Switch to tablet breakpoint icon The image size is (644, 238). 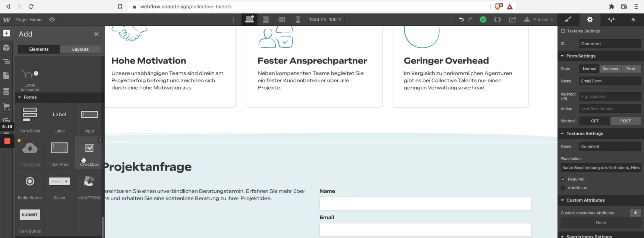click(x=265, y=19)
